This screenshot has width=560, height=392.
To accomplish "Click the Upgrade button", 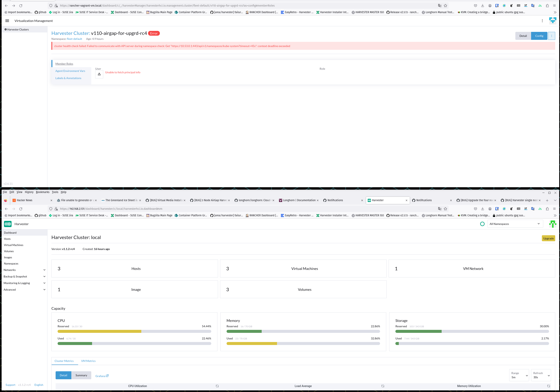I will 548,238.
